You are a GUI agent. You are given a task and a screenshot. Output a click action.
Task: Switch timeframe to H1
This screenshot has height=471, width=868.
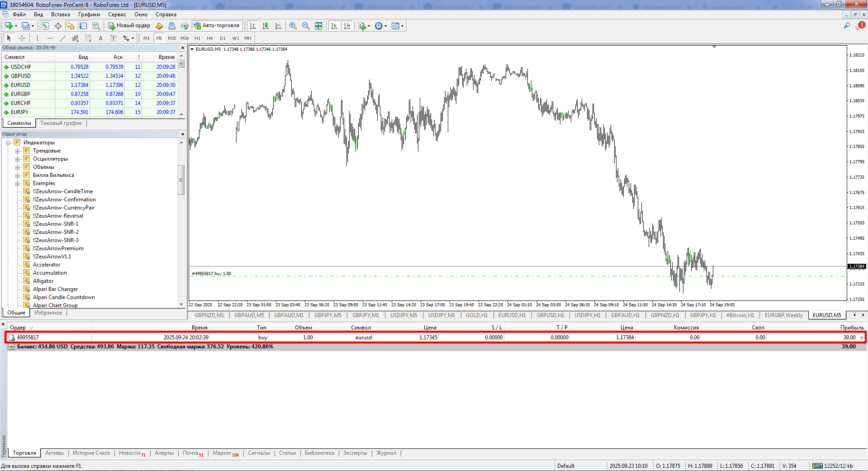click(x=197, y=38)
